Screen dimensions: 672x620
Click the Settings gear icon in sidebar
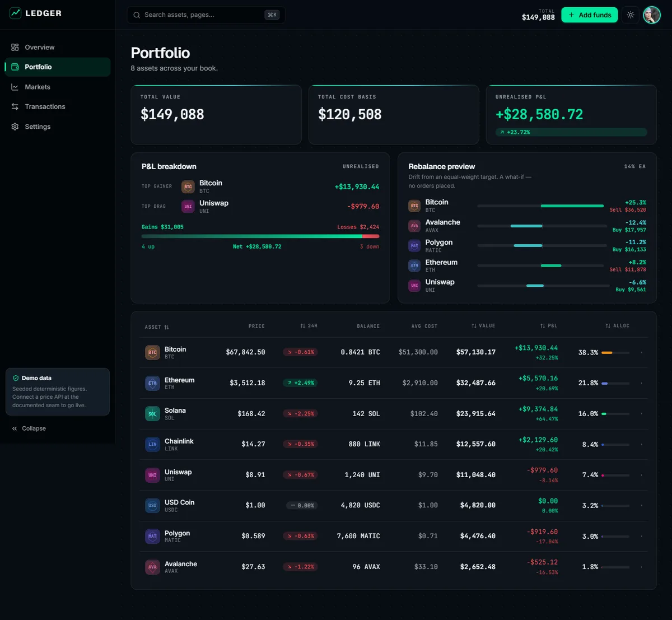point(15,127)
